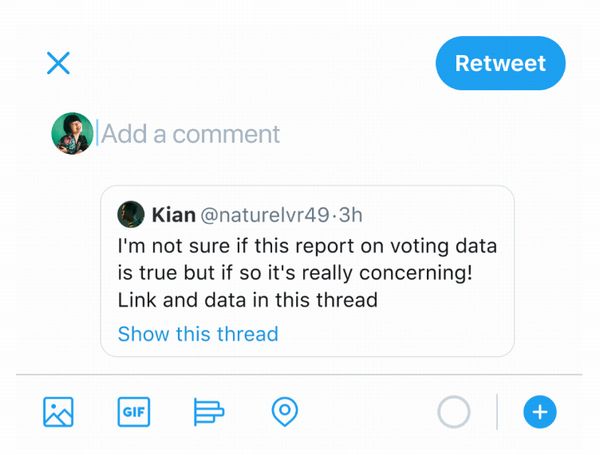
Task: Create a poll with the poll icon
Action: [209, 412]
